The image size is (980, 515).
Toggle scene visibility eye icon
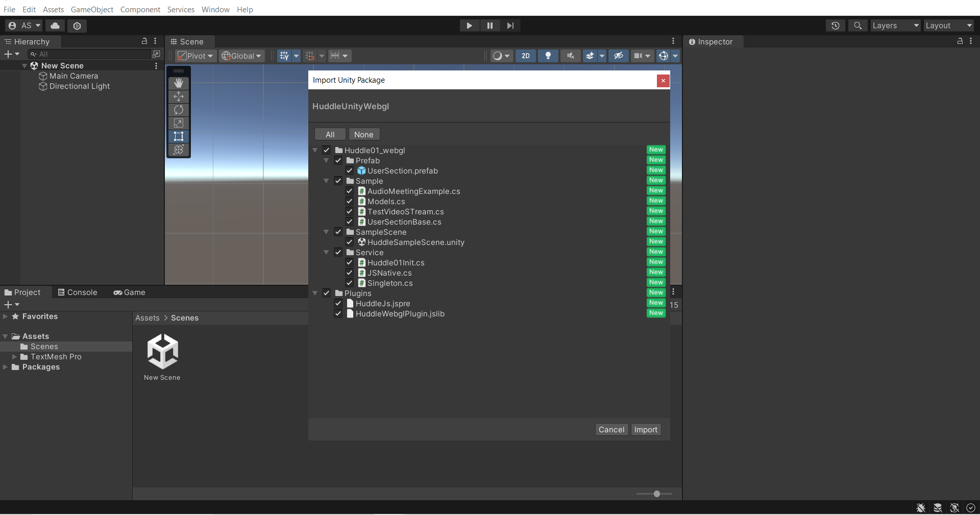point(619,56)
